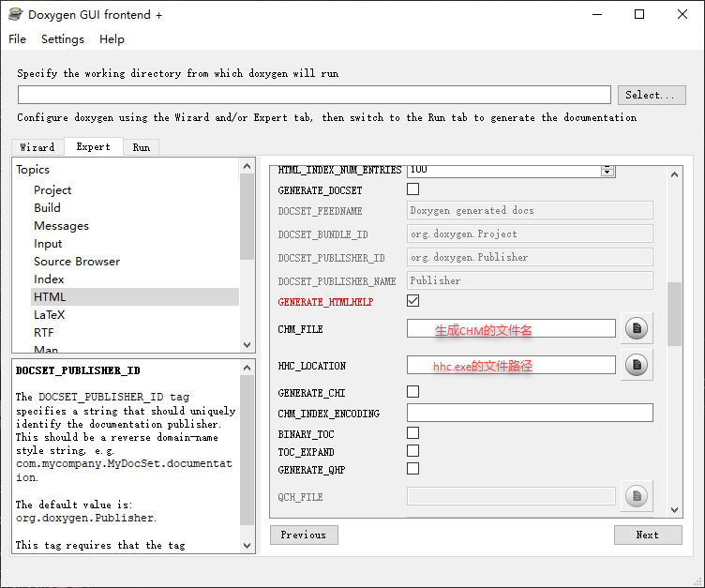Select the Build topic
This screenshot has height=588, width=705.
(x=47, y=208)
